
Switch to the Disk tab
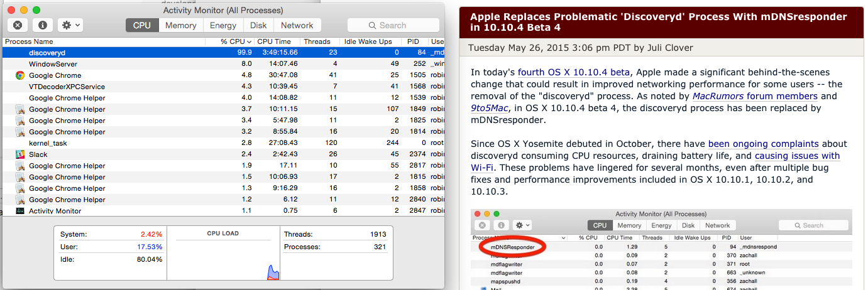click(x=258, y=25)
